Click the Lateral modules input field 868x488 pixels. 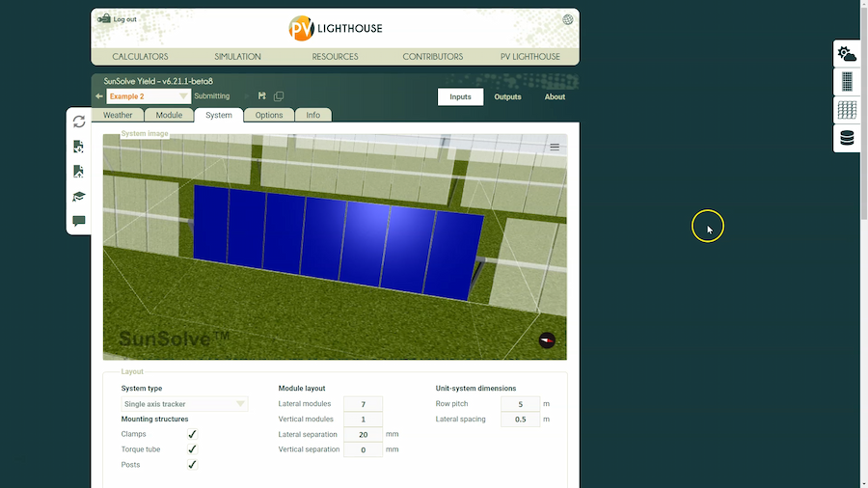click(x=364, y=404)
